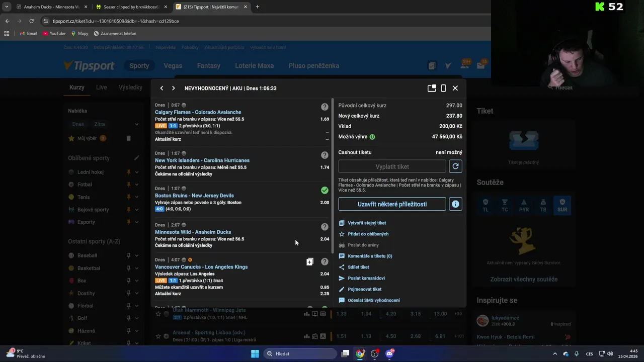Unpin Tenis from favorites

[129, 197]
